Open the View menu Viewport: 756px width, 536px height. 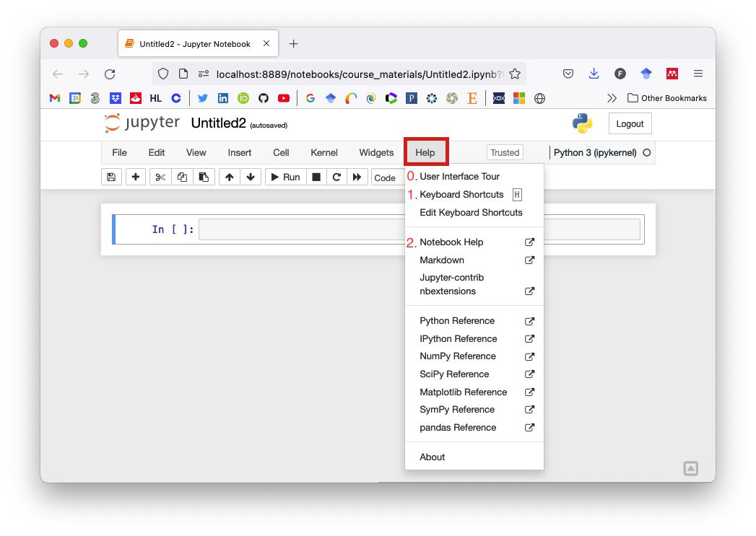tap(196, 153)
